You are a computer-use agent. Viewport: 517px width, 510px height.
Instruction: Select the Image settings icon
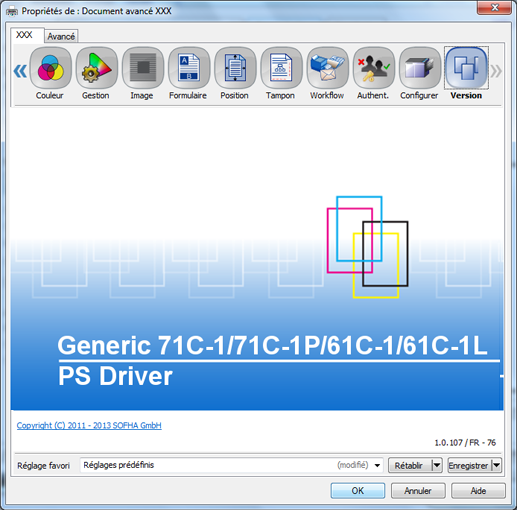click(x=143, y=68)
